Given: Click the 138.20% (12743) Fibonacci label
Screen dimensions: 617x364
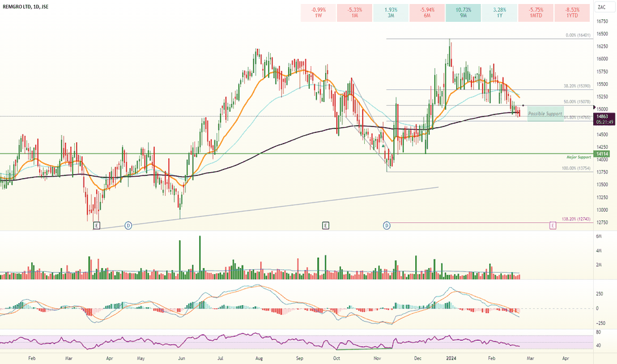Looking at the screenshot, I should click(576, 219).
